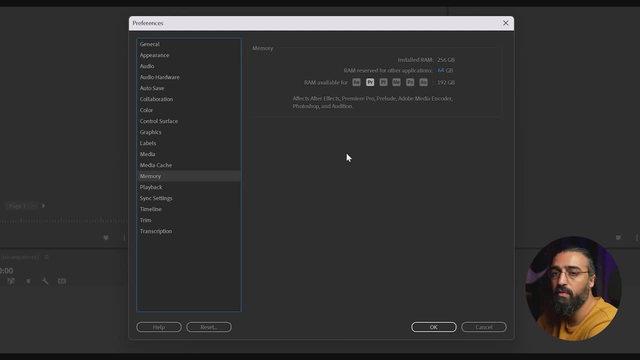Select the Memory preferences category
This screenshot has height=360, width=640.
189,176
